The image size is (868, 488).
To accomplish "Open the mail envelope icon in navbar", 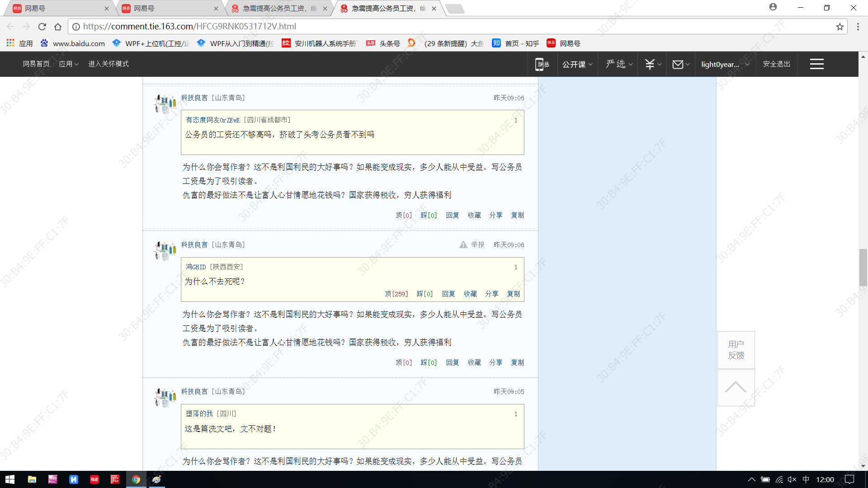I will click(x=678, y=64).
